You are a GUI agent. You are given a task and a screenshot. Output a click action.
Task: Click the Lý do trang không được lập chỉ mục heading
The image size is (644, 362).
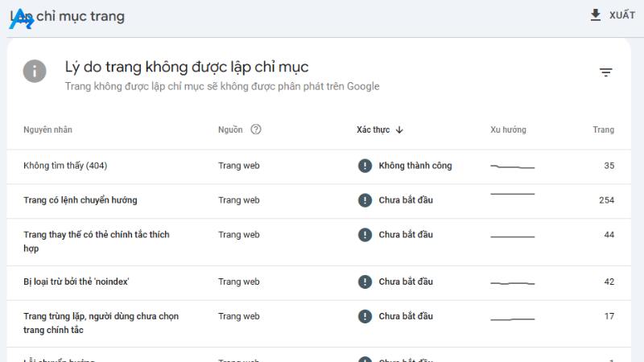pos(187,67)
